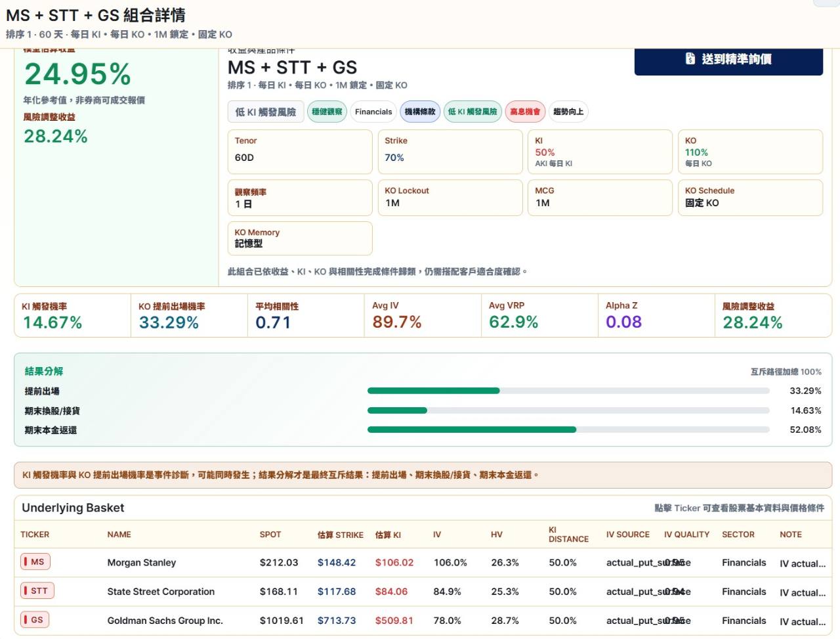Open the GS ticker badge
Image resolution: width=840 pixels, height=639 pixels.
pos(35,619)
